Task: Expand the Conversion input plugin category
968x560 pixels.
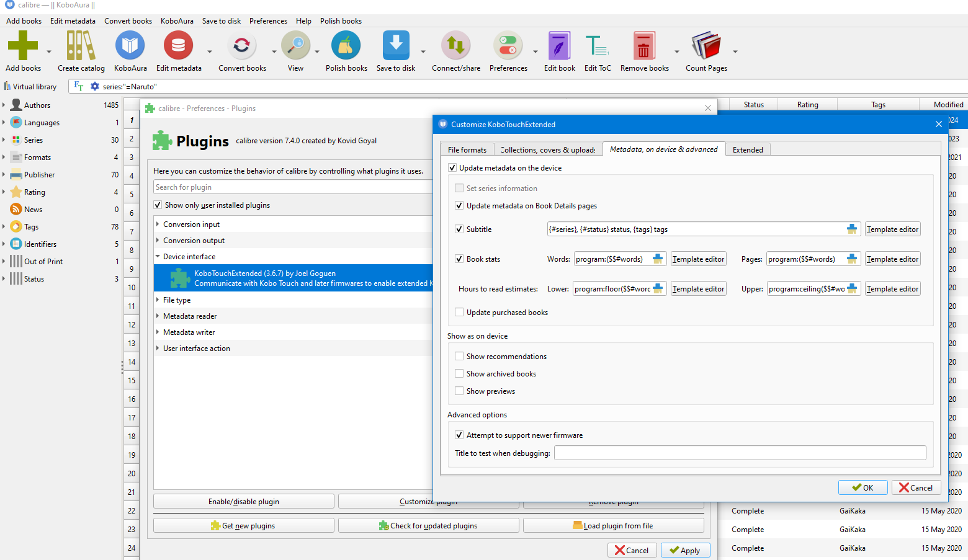Action: click(158, 224)
